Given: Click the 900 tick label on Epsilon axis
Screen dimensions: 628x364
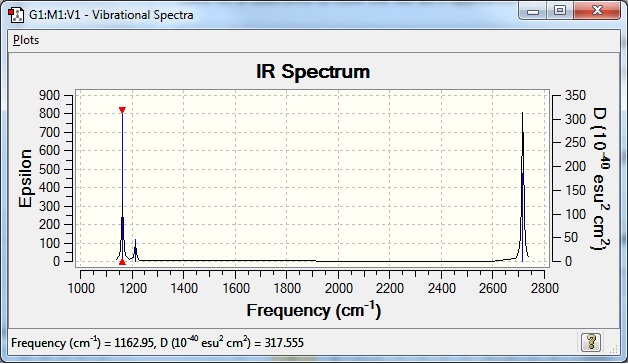Looking at the screenshot, I should 49,95.
